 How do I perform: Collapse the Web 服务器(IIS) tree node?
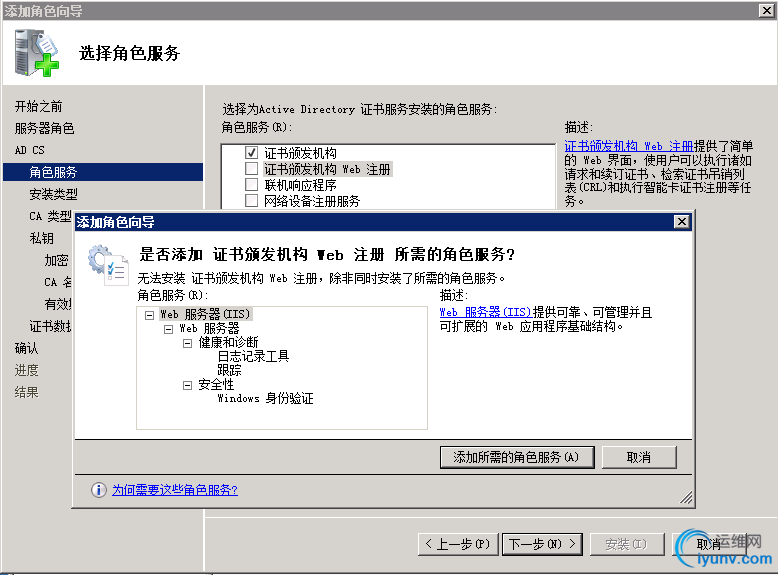(149, 315)
